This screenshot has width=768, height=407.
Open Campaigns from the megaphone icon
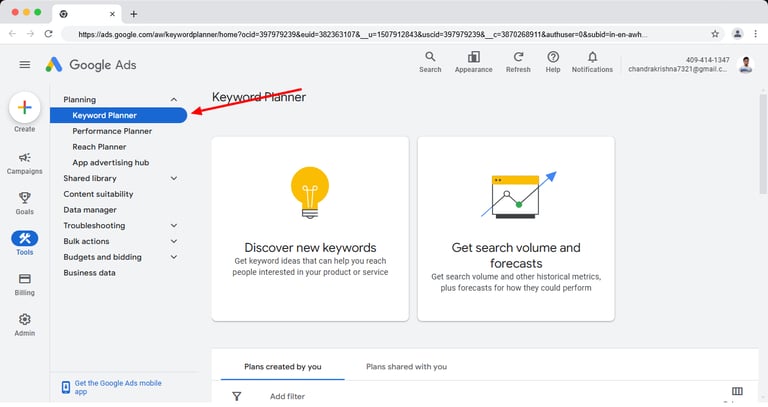tap(25, 158)
